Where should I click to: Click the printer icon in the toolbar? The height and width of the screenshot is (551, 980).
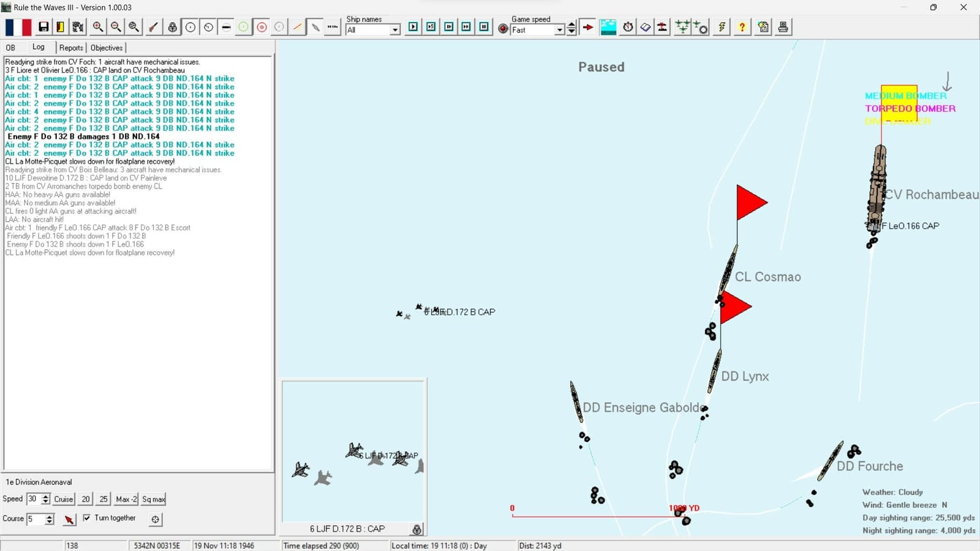[783, 27]
